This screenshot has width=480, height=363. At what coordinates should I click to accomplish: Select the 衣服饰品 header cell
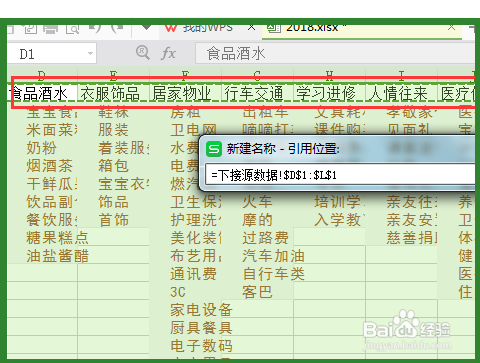tap(113, 94)
